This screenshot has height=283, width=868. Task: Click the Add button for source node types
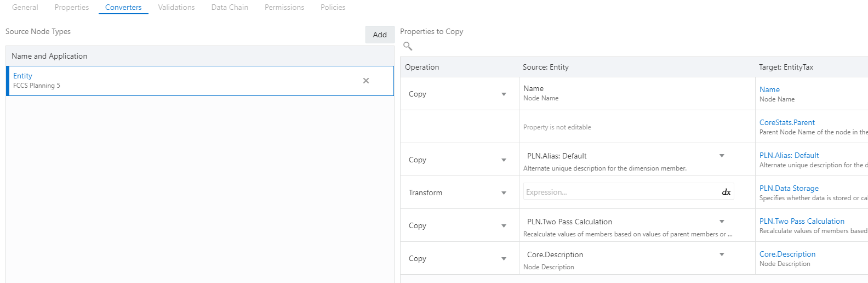pos(380,35)
